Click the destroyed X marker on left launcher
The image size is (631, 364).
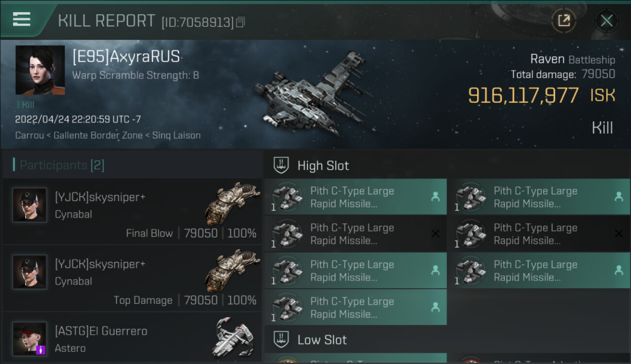(x=435, y=234)
